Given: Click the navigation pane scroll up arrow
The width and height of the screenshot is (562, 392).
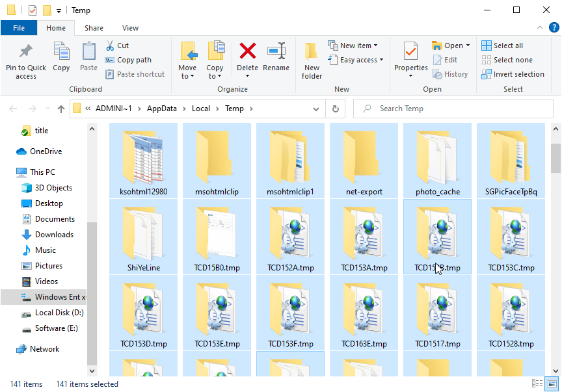Looking at the screenshot, I should click(x=92, y=129).
